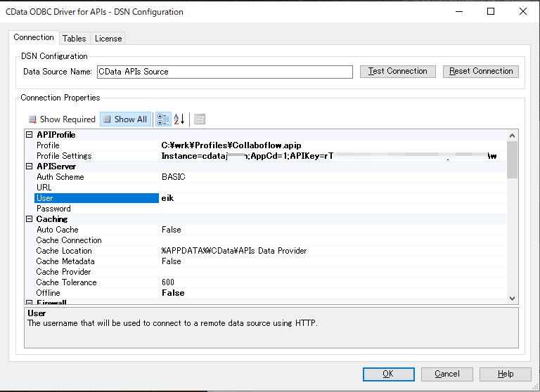This screenshot has width=540, height=392.
Task: Collapse the APIProfile category
Action: [x=30, y=135]
